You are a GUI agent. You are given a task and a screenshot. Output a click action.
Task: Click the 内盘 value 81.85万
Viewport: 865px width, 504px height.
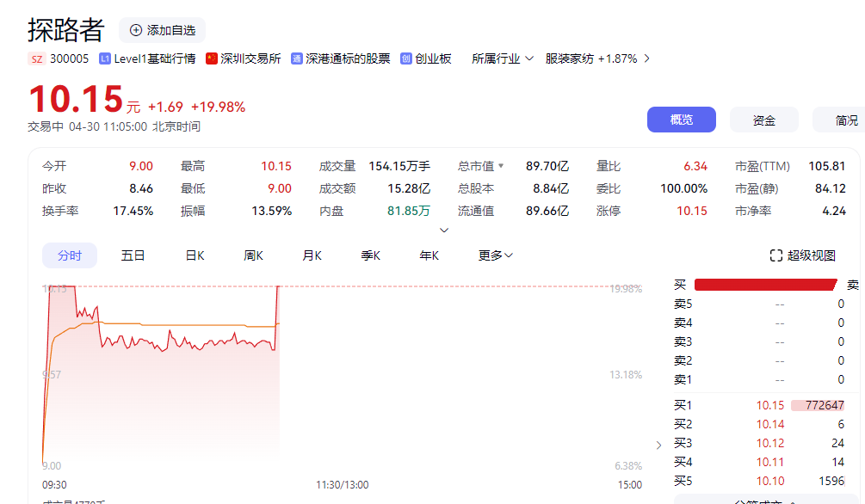[409, 211]
